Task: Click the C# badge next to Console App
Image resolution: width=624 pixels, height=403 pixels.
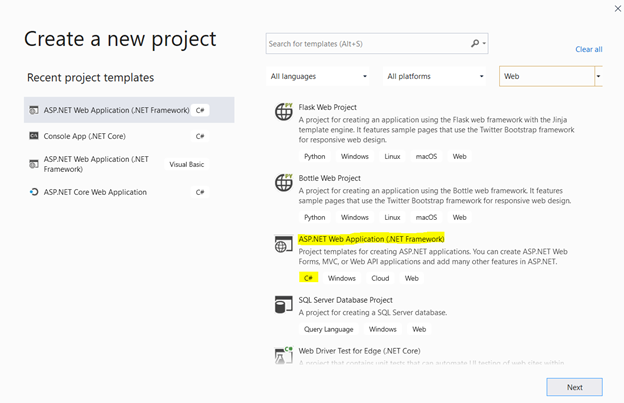Action: 200,136
